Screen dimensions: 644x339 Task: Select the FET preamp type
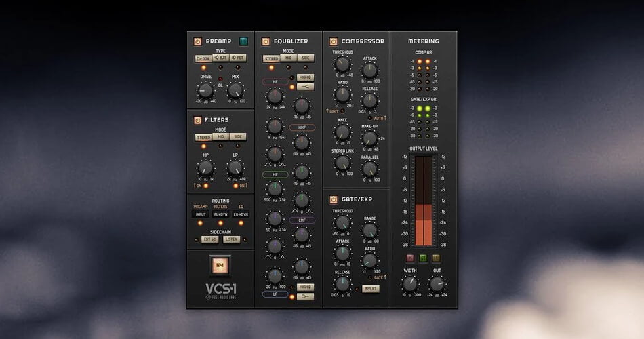[x=238, y=58]
